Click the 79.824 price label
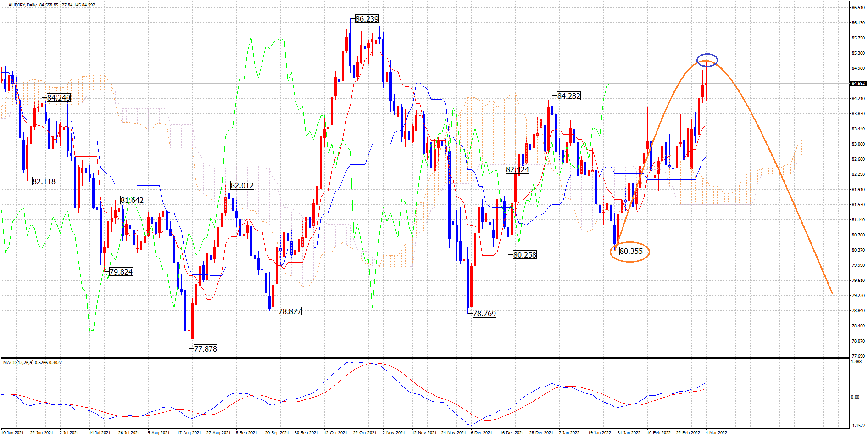 pyautogui.click(x=121, y=272)
